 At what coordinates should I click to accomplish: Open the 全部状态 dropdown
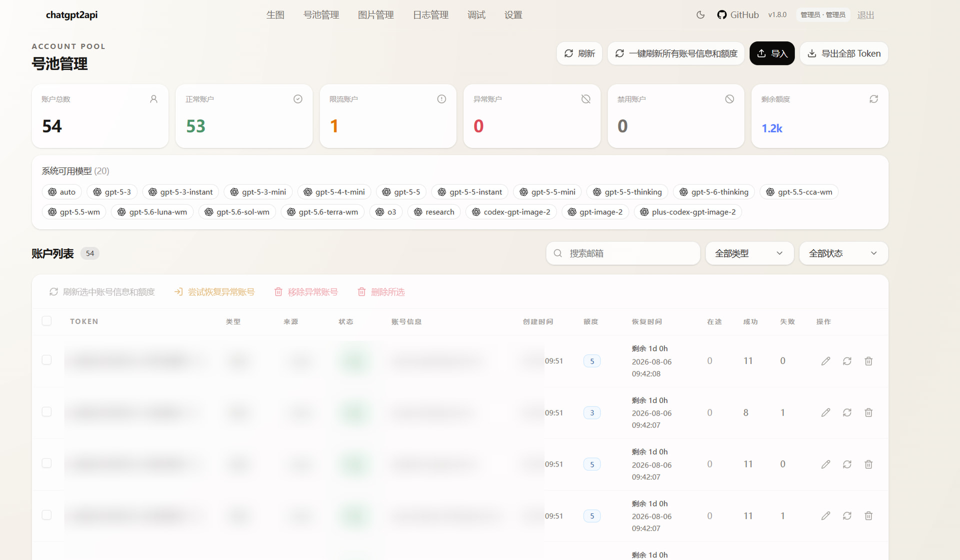(843, 253)
